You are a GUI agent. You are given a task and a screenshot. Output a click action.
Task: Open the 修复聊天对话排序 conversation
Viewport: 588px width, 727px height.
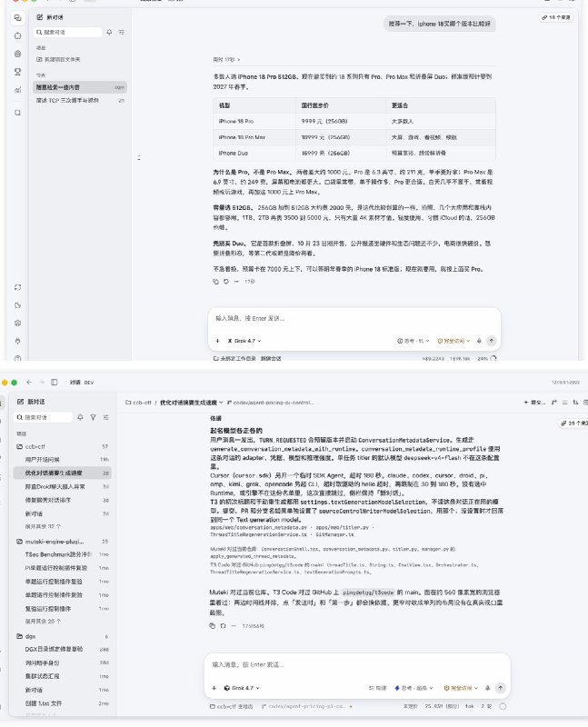coord(63,501)
